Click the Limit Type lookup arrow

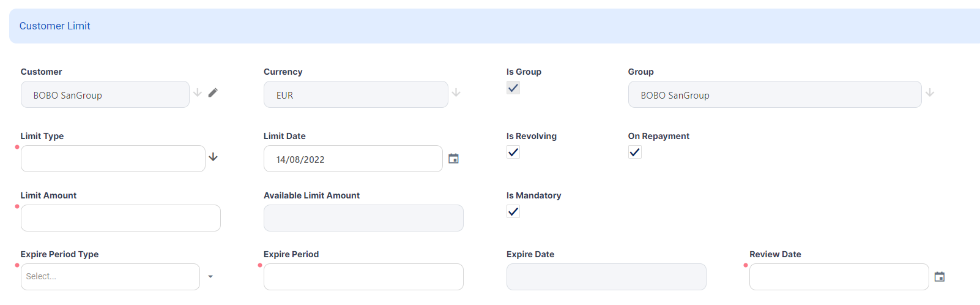(213, 157)
